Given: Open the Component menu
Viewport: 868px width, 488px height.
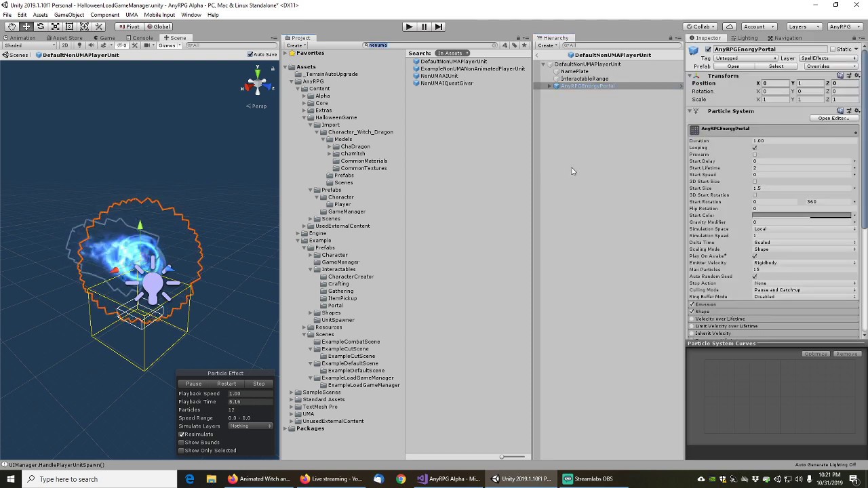Looking at the screenshot, I should 104,15.
